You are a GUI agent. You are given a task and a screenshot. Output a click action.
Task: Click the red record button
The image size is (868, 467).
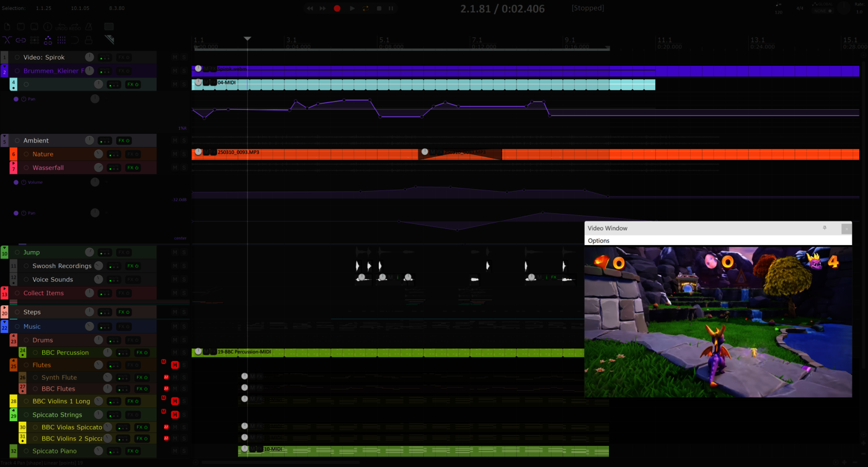337,8
